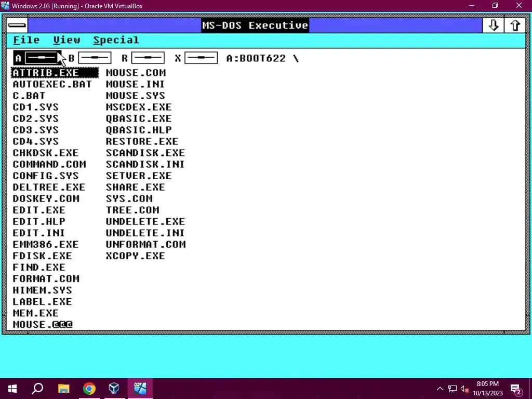532x399 pixels.
Task: Open VirtualBox Manager taskbar icon
Action: point(114,389)
